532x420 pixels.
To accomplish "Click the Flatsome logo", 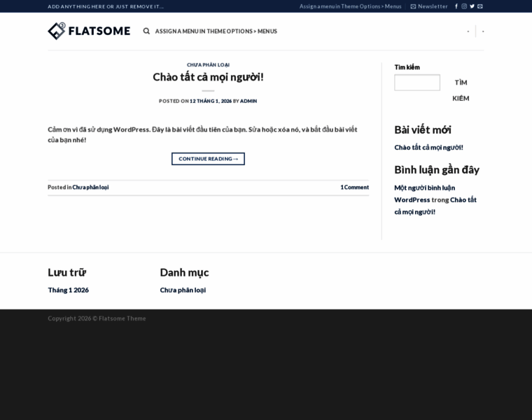I will (x=89, y=31).
